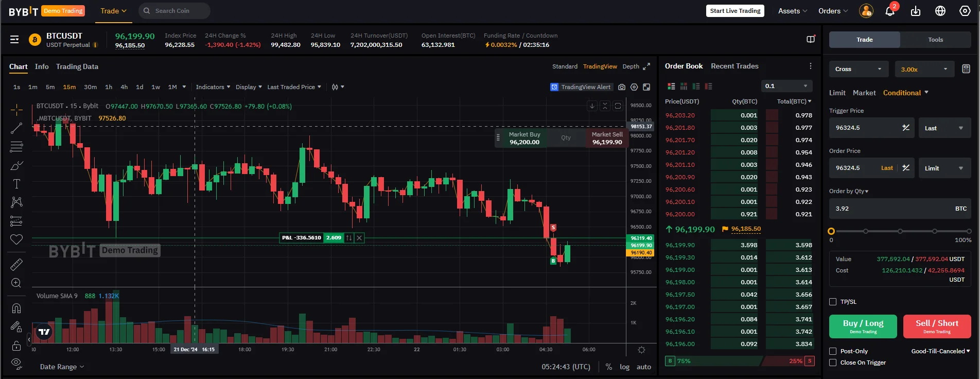Take a chart snapshot with camera icon
The height and width of the screenshot is (379, 980).
622,87
